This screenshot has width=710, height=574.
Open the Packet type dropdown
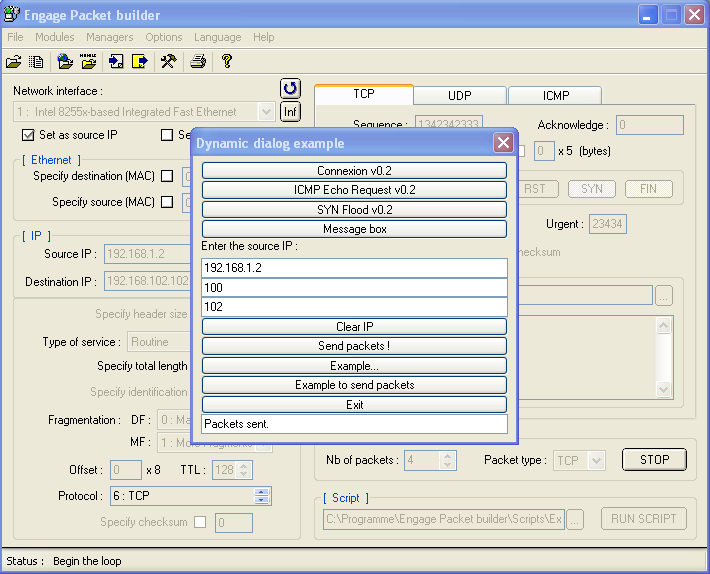[x=597, y=461]
